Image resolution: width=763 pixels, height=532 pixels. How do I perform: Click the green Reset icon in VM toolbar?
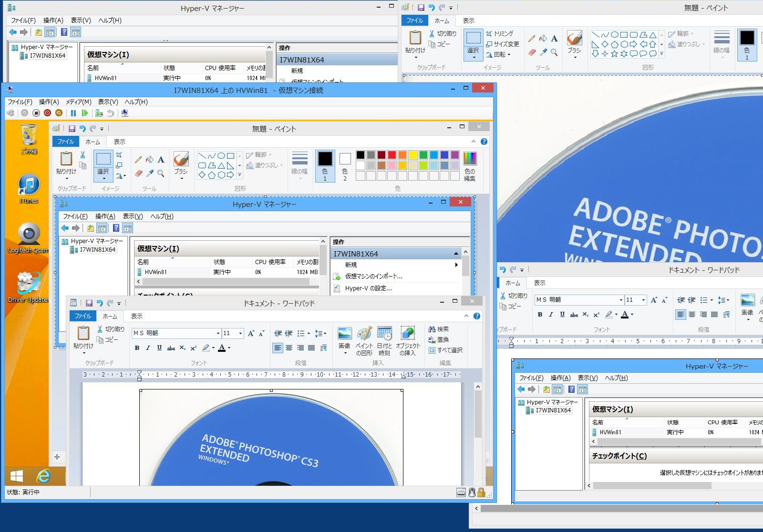pos(84,113)
